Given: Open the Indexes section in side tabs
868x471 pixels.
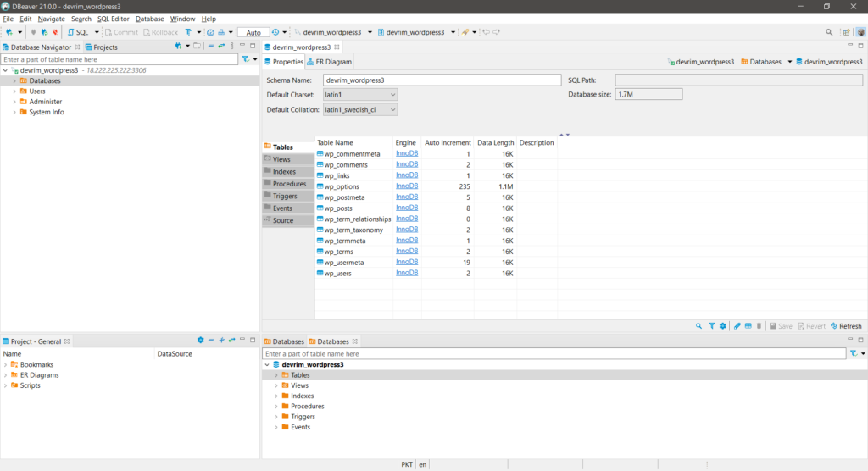Looking at the screenshot, I should pyautogui.click(x=288, y=172).
